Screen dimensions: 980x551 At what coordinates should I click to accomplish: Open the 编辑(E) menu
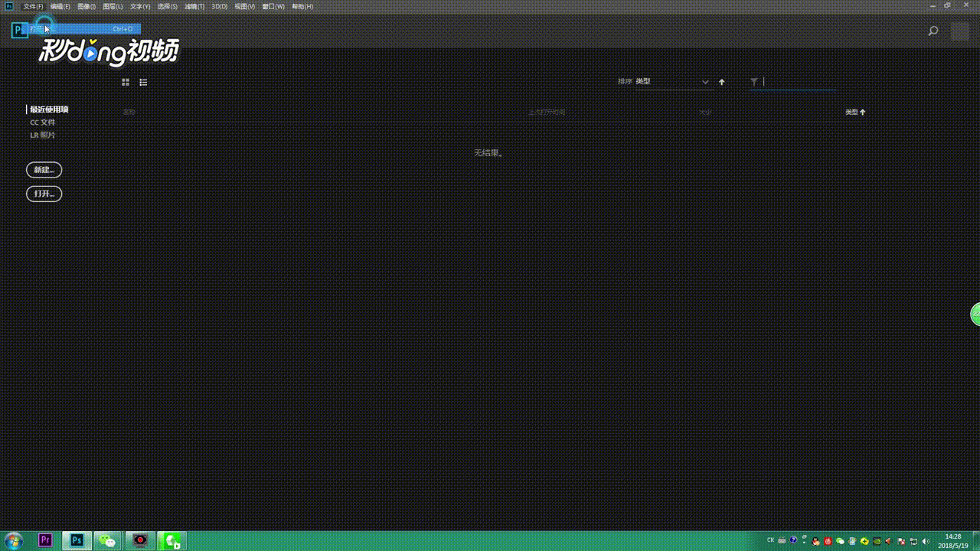tap(60, 6)
